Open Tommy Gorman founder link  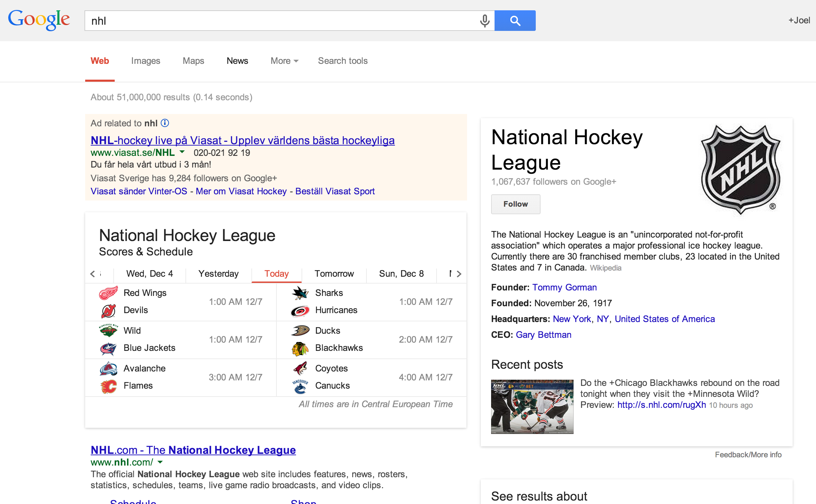coord(564,287)
